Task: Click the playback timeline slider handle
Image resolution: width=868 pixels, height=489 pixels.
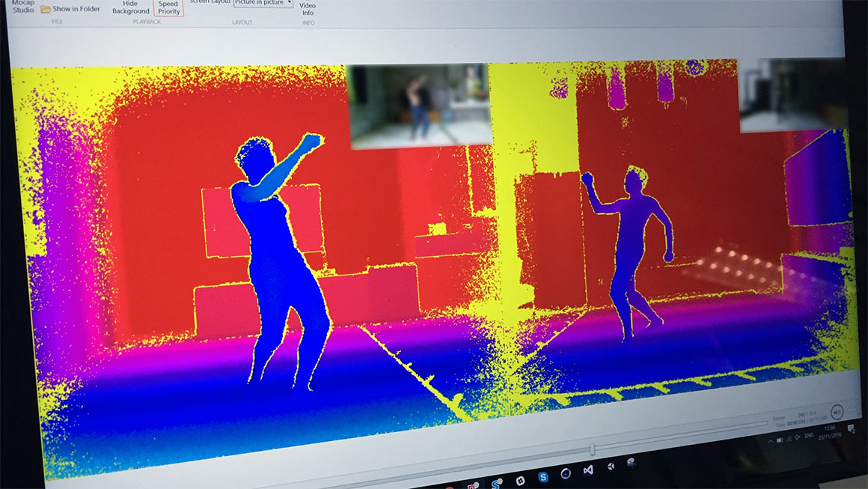Action: (x=593, y=449)
